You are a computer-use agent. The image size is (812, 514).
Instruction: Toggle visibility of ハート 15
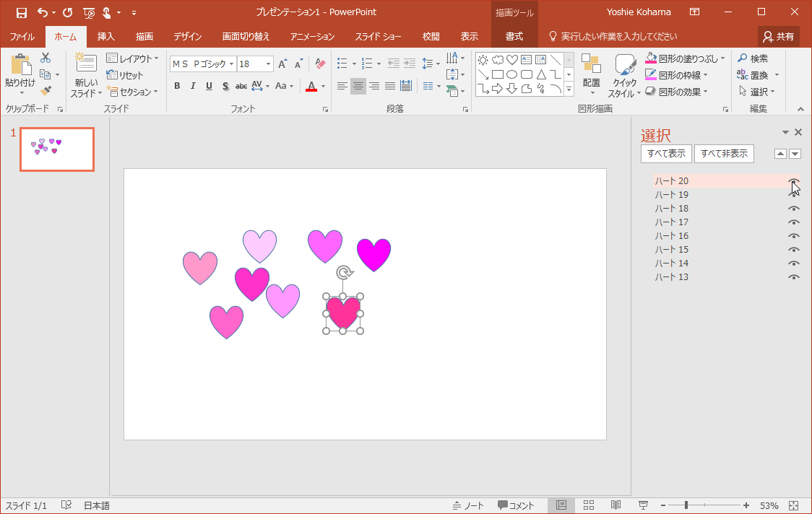click(794, 250)
